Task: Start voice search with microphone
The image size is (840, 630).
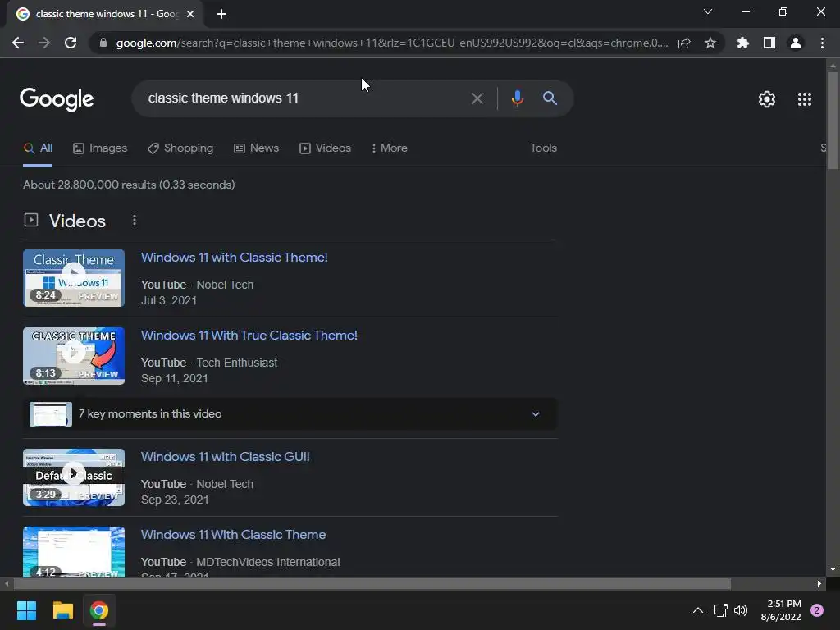Action: tap(518, 98)
